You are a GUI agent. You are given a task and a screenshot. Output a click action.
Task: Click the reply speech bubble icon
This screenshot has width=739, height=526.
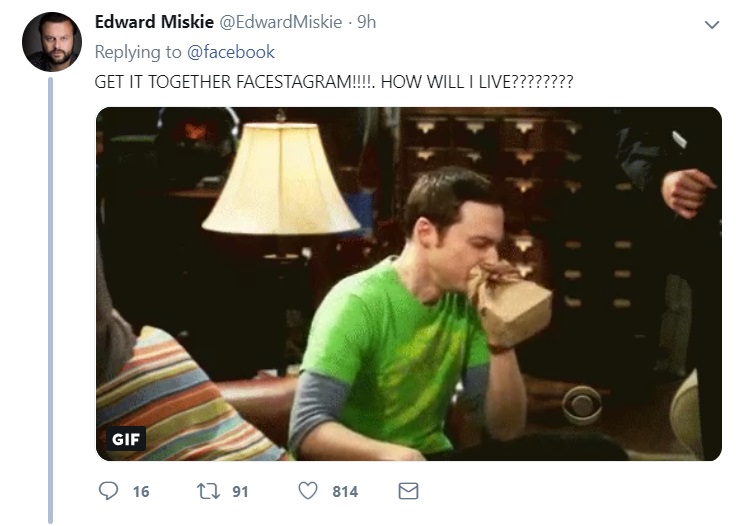pos(108,491)
